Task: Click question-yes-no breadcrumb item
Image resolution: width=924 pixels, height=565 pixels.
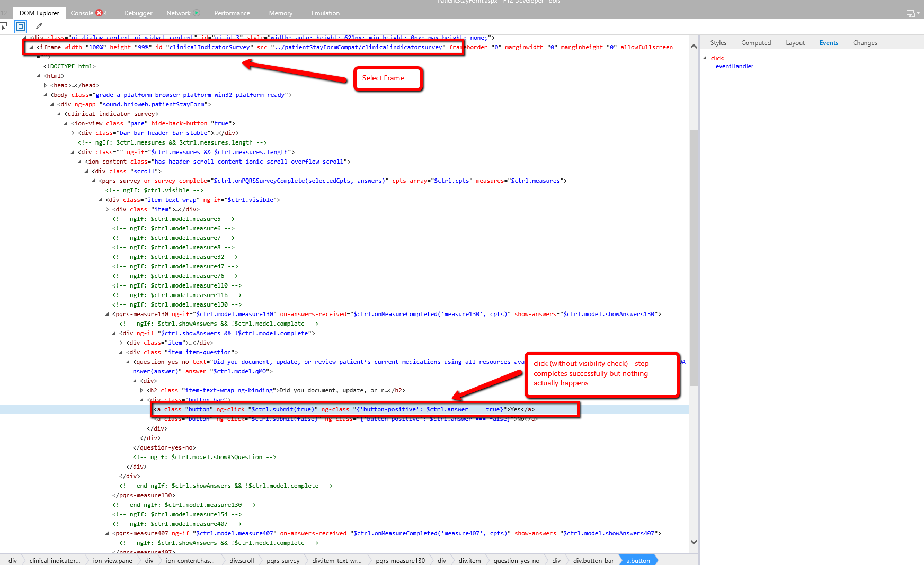Action: (x=517, y=560)
